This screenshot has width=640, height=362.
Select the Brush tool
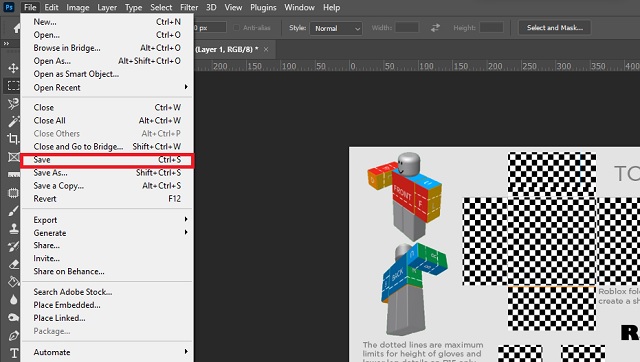[13, 211]
